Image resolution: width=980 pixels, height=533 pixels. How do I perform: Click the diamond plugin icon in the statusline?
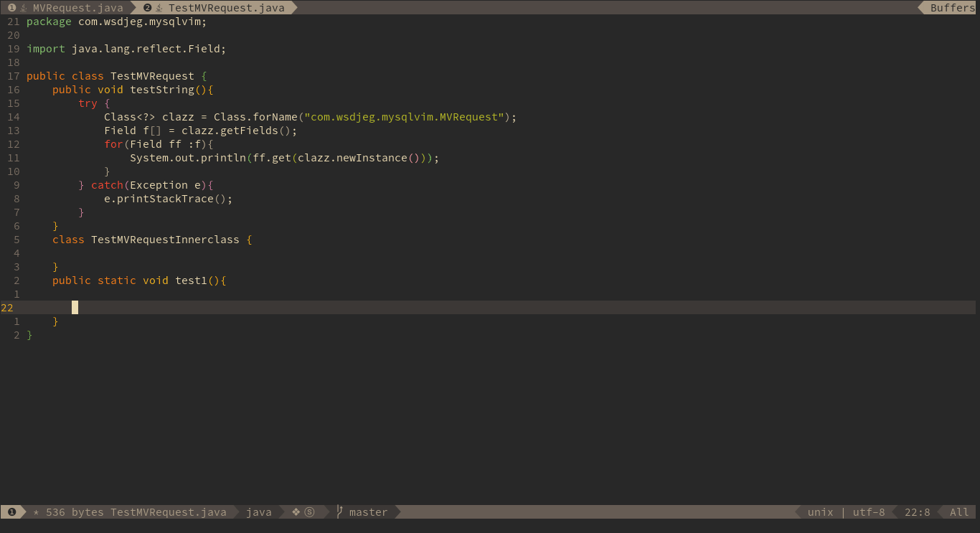(x=295, y=511)
